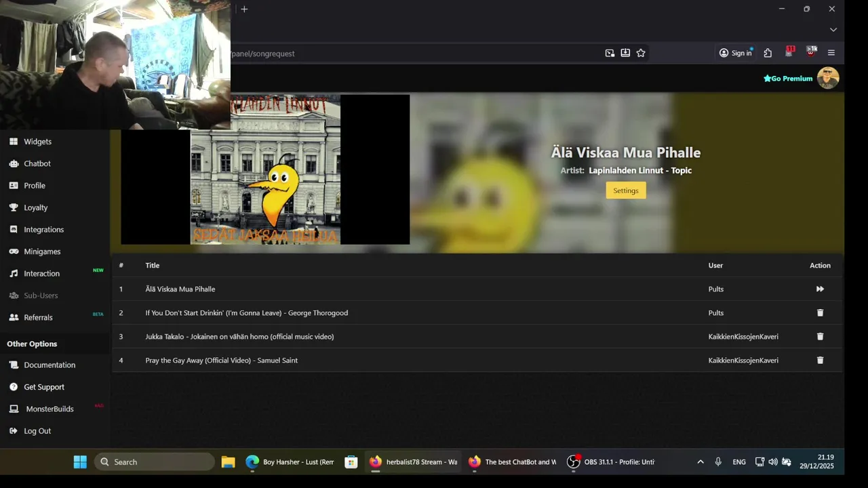Switch to the Edge Boy Harsher window
Viewport: 868px width, 488px height.
(290, 462)
